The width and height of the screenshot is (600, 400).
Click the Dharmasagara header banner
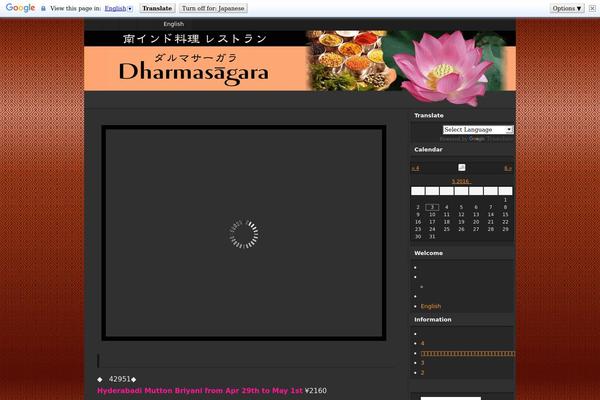tap(300, 61)
